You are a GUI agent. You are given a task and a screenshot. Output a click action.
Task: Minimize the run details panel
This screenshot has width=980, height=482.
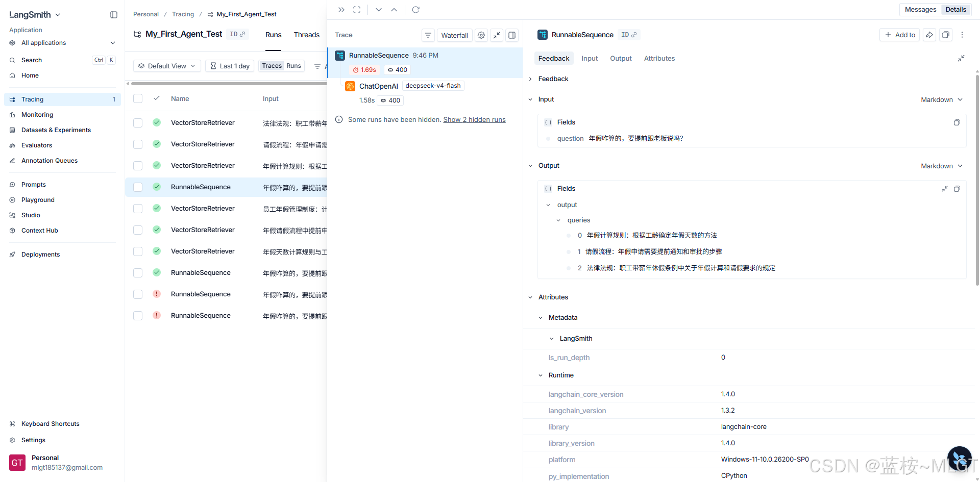tap(961, 59)
